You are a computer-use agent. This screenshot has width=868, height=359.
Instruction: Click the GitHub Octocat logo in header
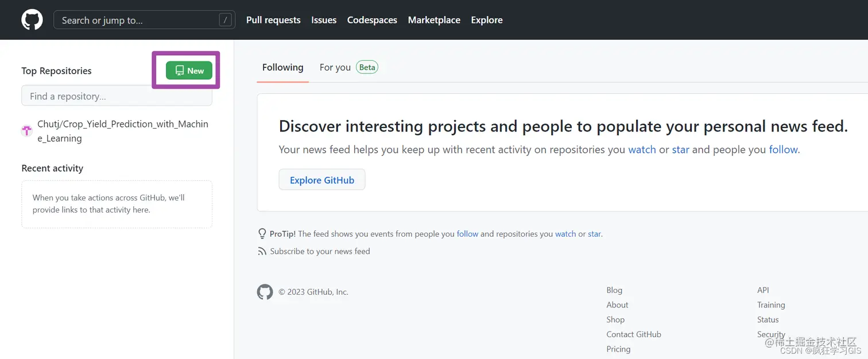[32, 20]
